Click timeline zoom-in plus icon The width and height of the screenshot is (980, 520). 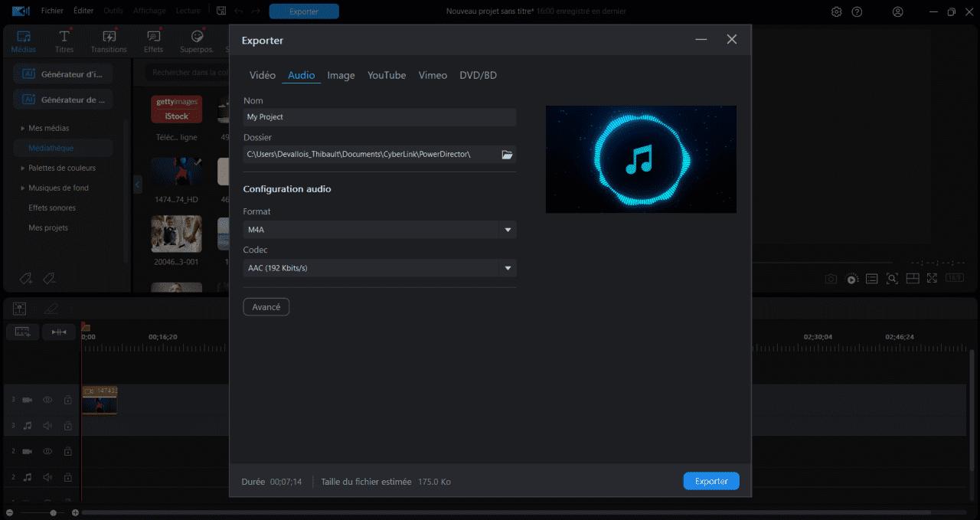pyautogui.click(x=75, y=512)
